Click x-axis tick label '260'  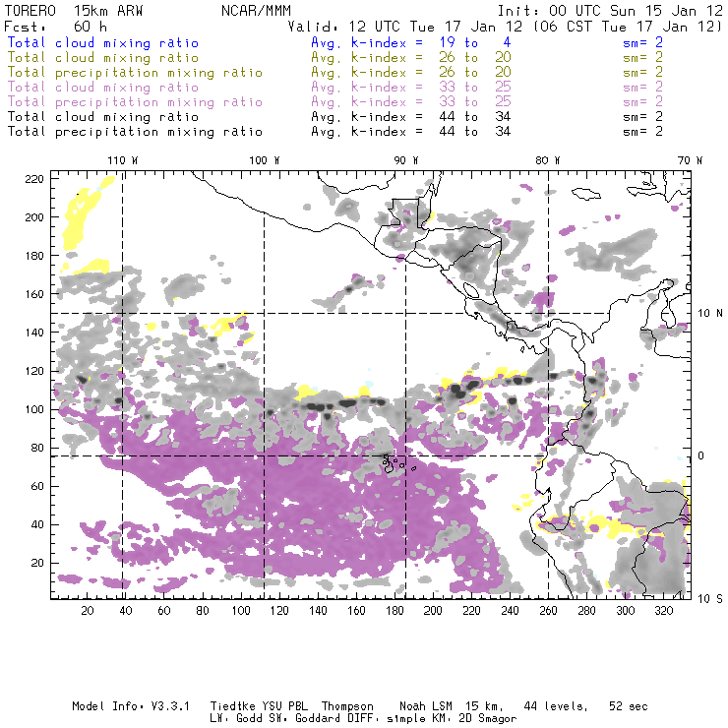(548, 611)
